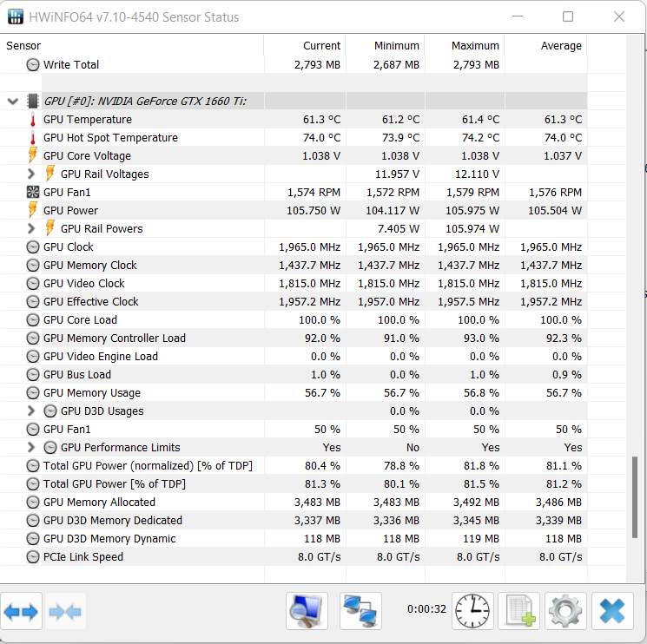Click the expand columns blue arrows button
The height and width of the screenshot is (644, 647).
coord(21,611)
